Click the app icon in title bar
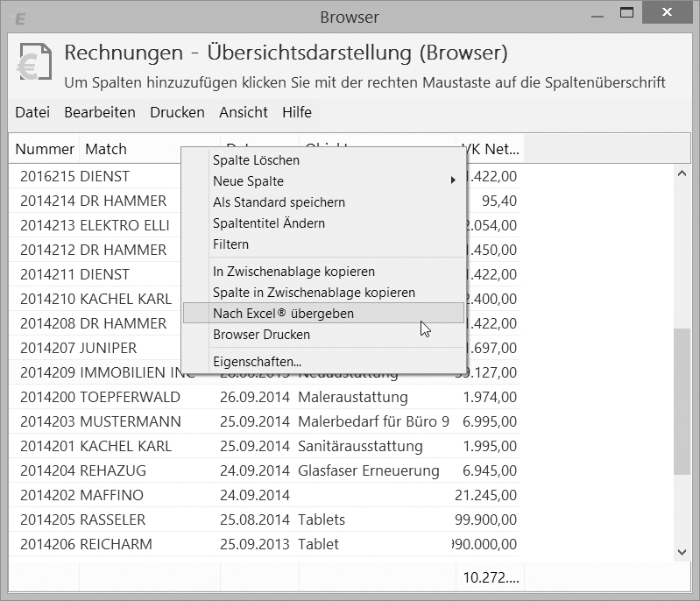 click(21, 18)
